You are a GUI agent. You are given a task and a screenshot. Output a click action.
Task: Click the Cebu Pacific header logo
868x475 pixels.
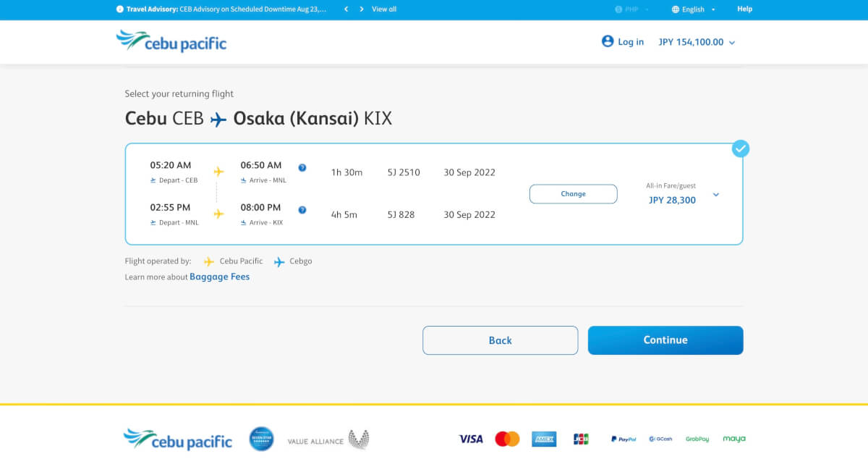coord(171,41)
